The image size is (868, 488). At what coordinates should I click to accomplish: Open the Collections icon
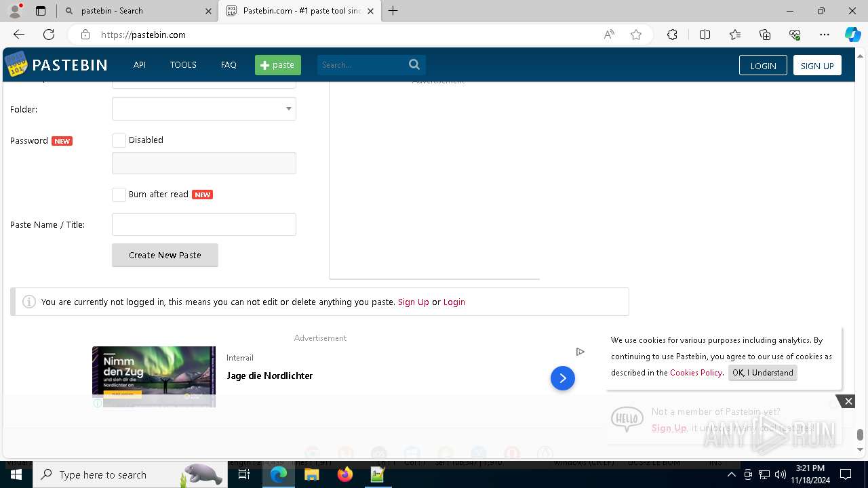(765, 35)
